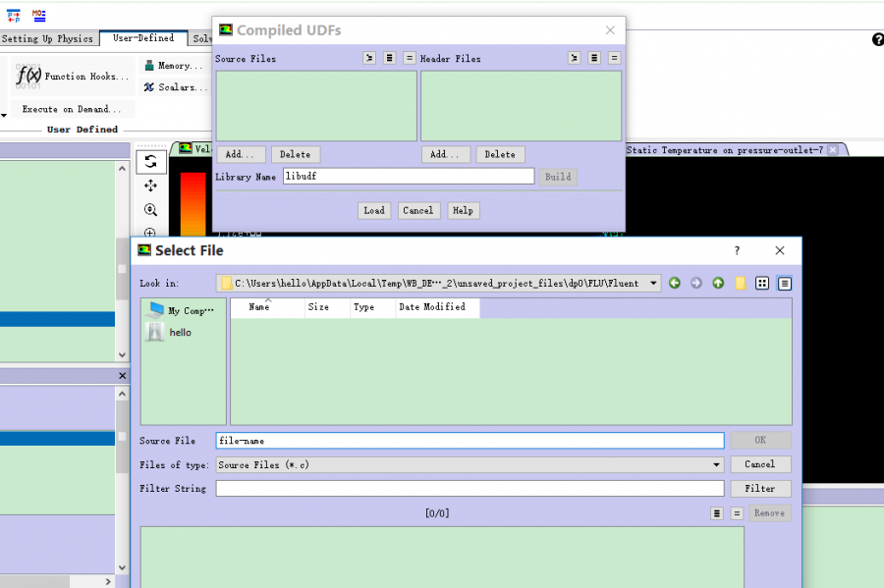Switch to detail list view in Select File
This screenshot has width=884, height=588.
point(784,284)
